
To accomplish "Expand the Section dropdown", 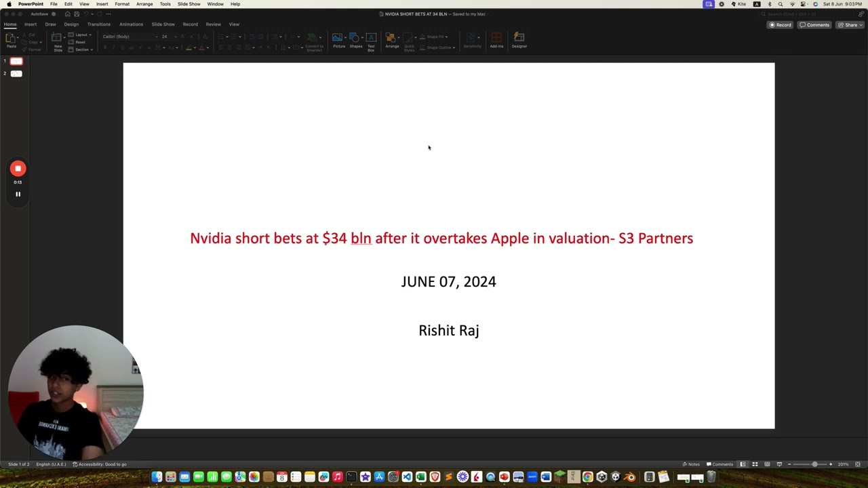I will point(81,49).
